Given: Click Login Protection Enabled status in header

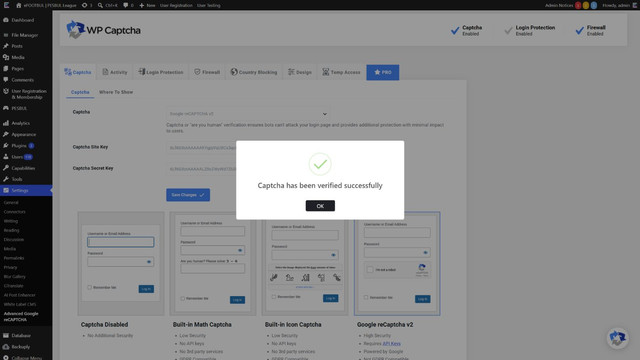Looking at the screenshot, I should pos(529,30).
